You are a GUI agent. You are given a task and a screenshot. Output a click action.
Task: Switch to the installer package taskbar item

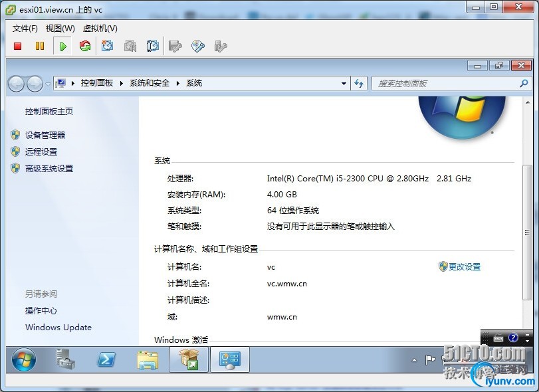189,359
